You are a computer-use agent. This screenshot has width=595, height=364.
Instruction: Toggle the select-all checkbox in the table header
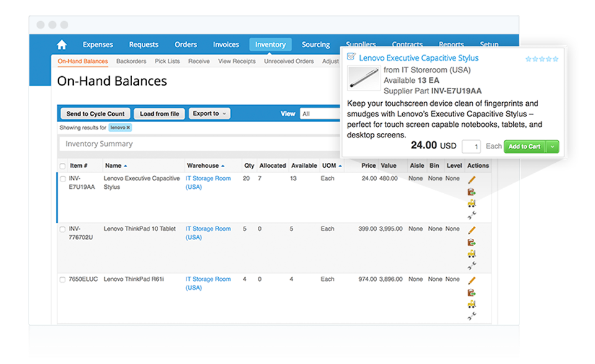pyautogui.click(x=62, y=165)
